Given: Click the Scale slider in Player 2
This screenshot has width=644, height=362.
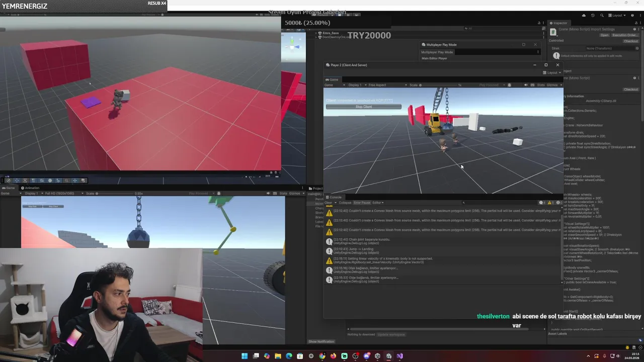Looking at the screenshot, I should (438, 85).
